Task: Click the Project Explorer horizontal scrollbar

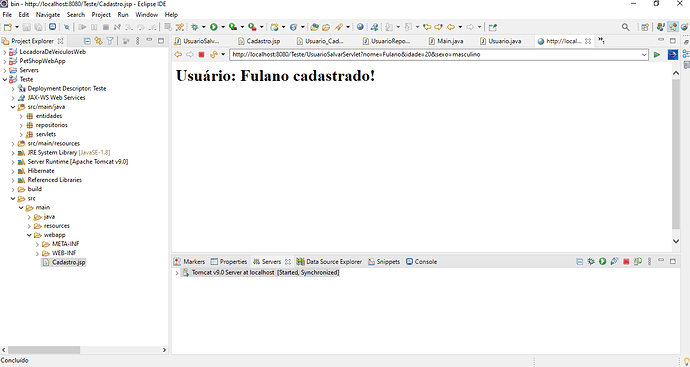Action: (x=44, y=350)
